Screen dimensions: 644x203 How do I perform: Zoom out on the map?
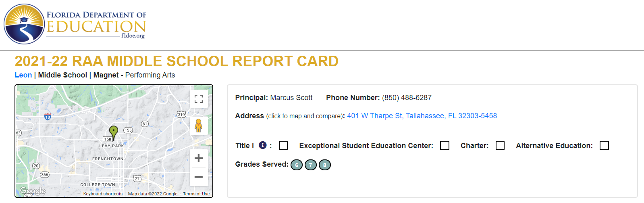point(199,177)
